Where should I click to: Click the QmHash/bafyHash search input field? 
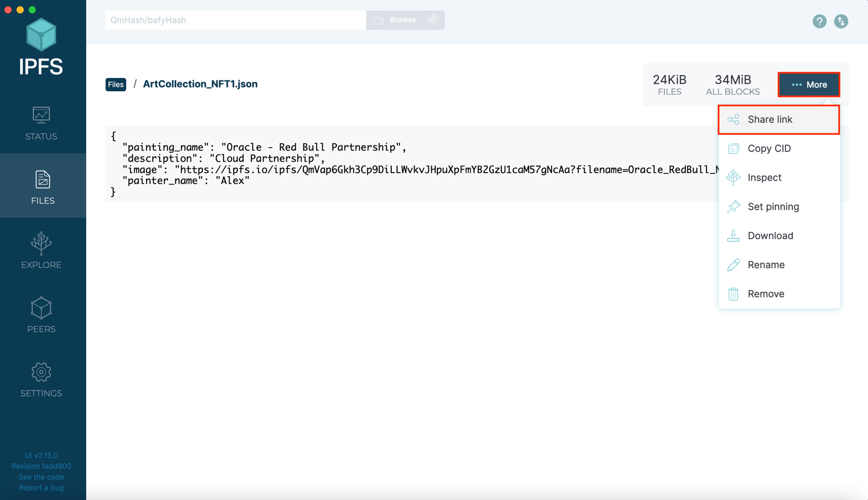tap(236, 19)
